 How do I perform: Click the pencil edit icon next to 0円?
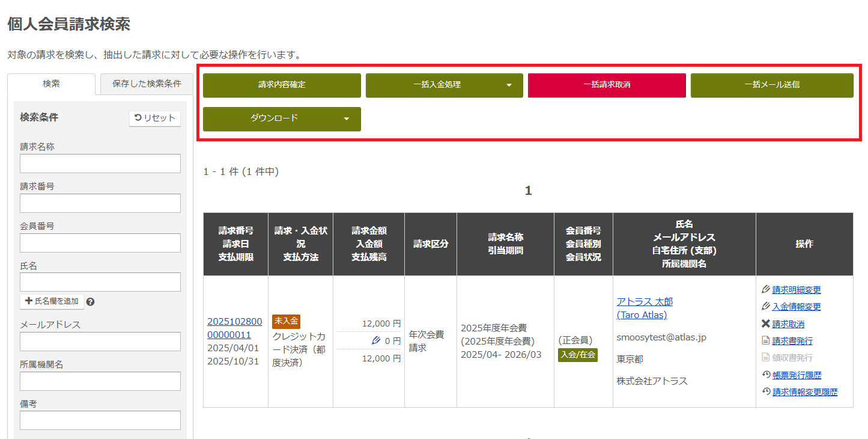[x=376, y=340]
